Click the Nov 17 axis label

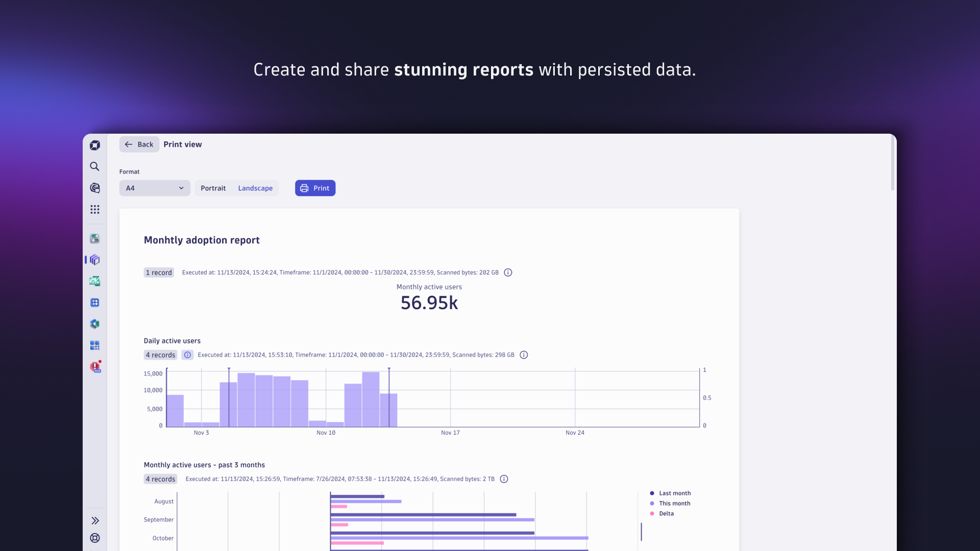(450, 433)
